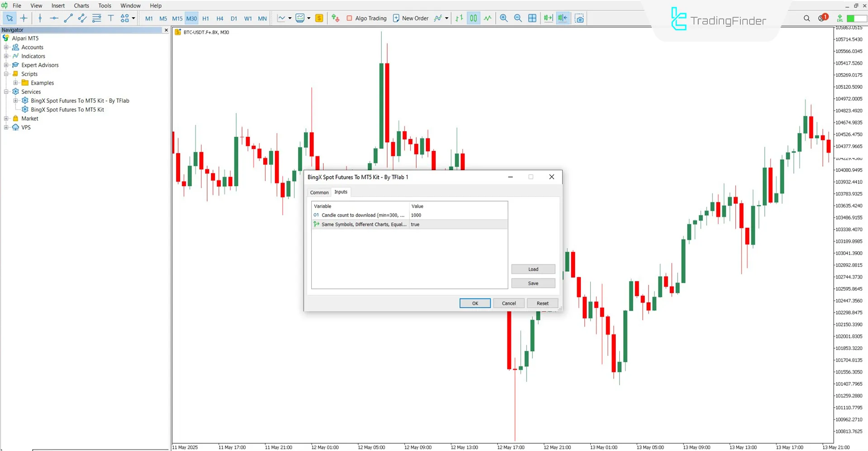Open the New Order dialog
Image resolution: width=868 pixels, height=451 pixels.
[x=411, y=18]
